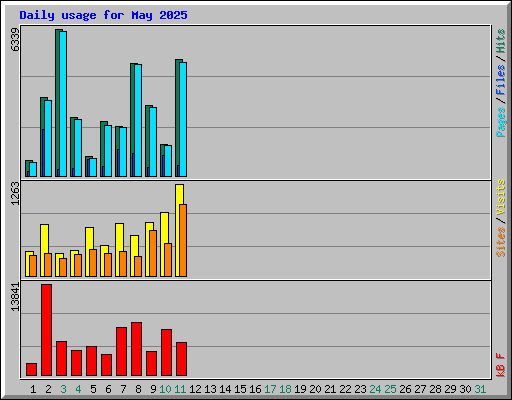The width and height of the screenshot is (512, 400).
Task: Click day label 20 on the x-axis
Action: point(315,389)
